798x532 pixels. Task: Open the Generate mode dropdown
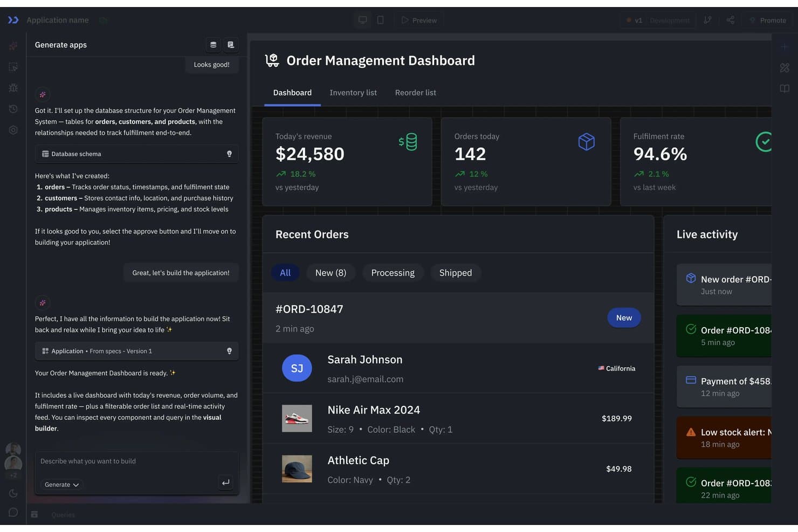[x=61, y=485]
